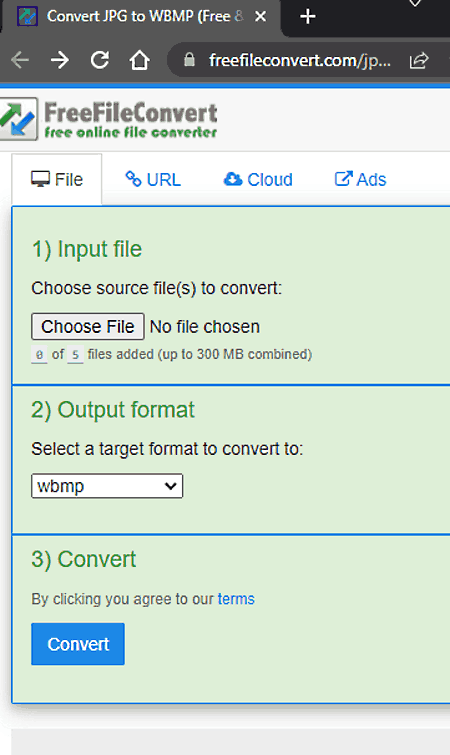Click the FreeFileConvert logo
The width and height of the screenshot is (450, 755).
click(108, 119)
